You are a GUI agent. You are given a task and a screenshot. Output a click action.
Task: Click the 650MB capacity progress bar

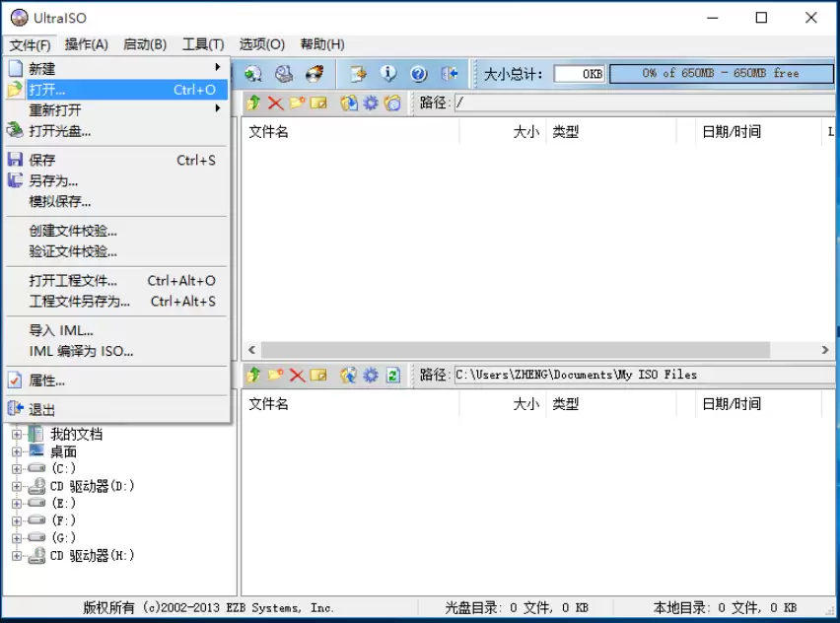click(721, 73)
